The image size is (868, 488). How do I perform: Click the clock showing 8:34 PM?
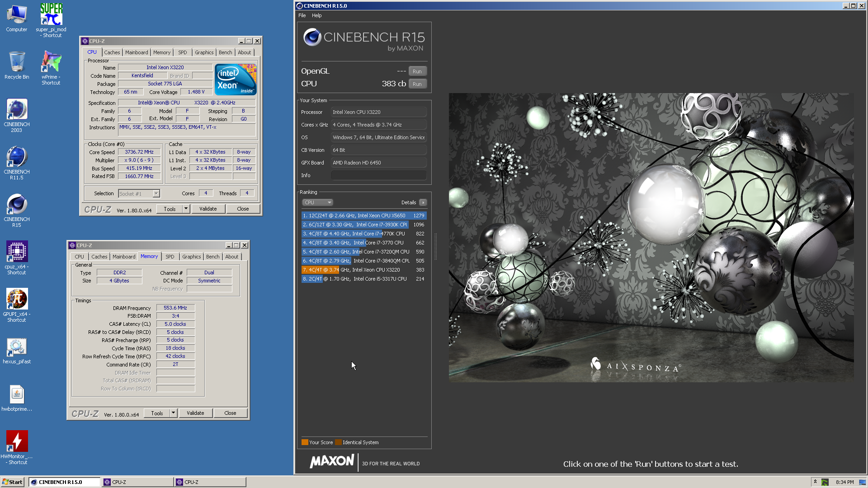tap(844, 482)
